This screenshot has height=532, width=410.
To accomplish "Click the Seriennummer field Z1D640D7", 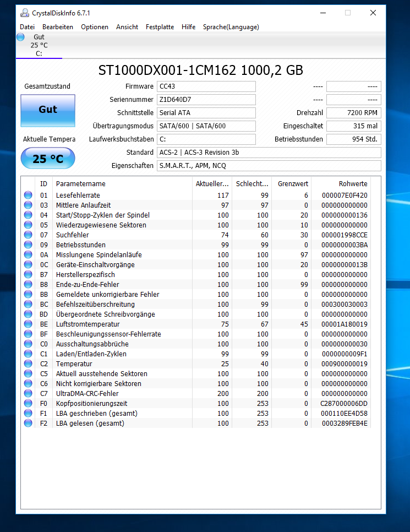I will pyautogui.click(x=206, y=100).
